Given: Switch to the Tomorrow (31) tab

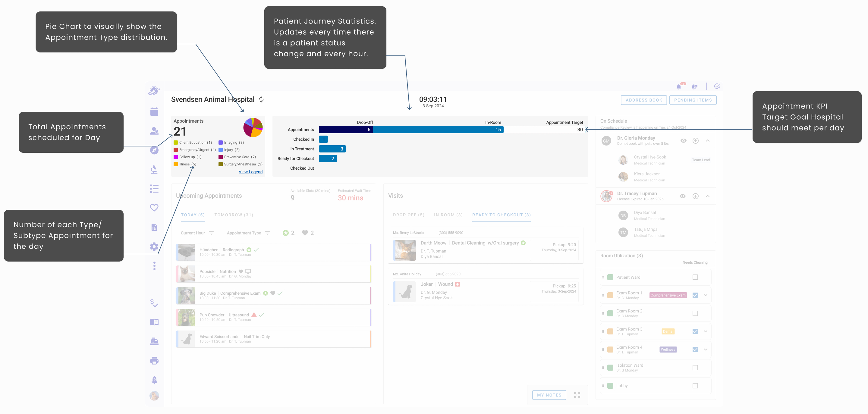Looking at the screenshot, I should 234,215.
